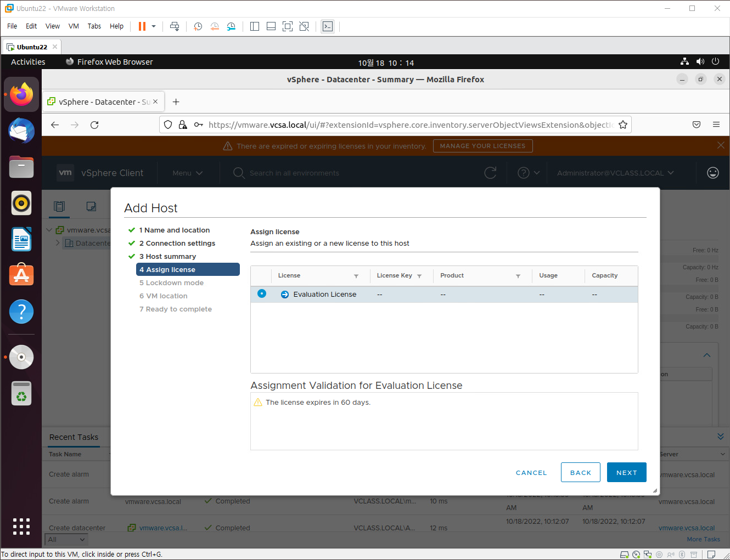Collapse the Recent Tasks panel chevrons

[721, 437]
